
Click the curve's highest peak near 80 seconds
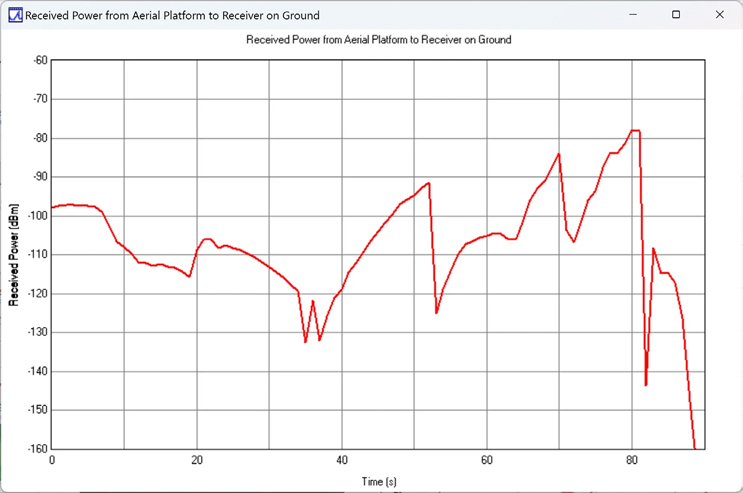pos(634,131)
